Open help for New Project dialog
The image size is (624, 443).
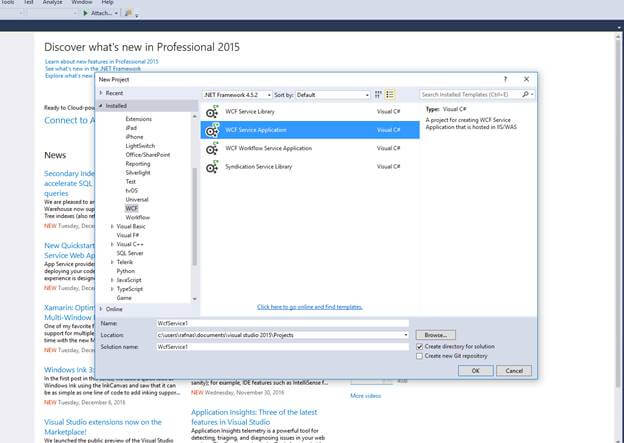tap(505, 79)
